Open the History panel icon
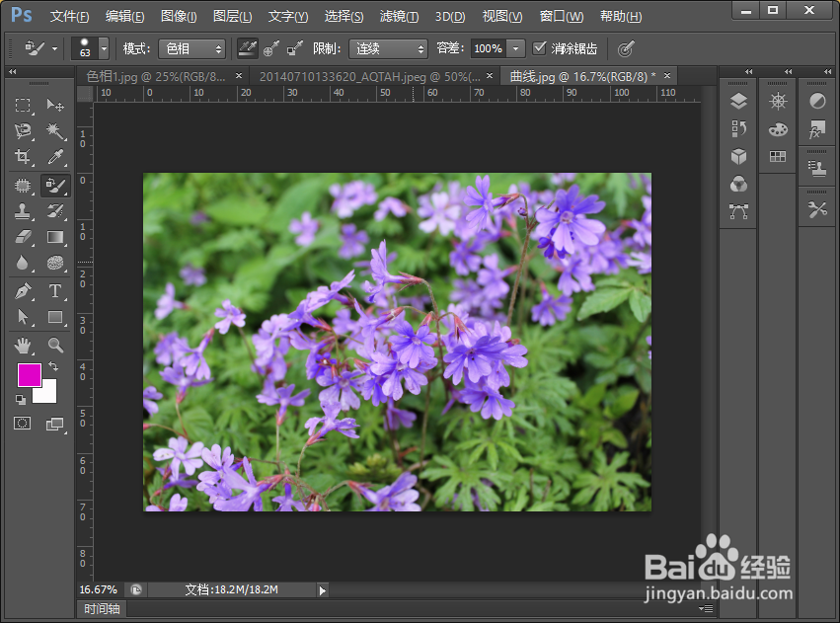 [x=738, y=128]
